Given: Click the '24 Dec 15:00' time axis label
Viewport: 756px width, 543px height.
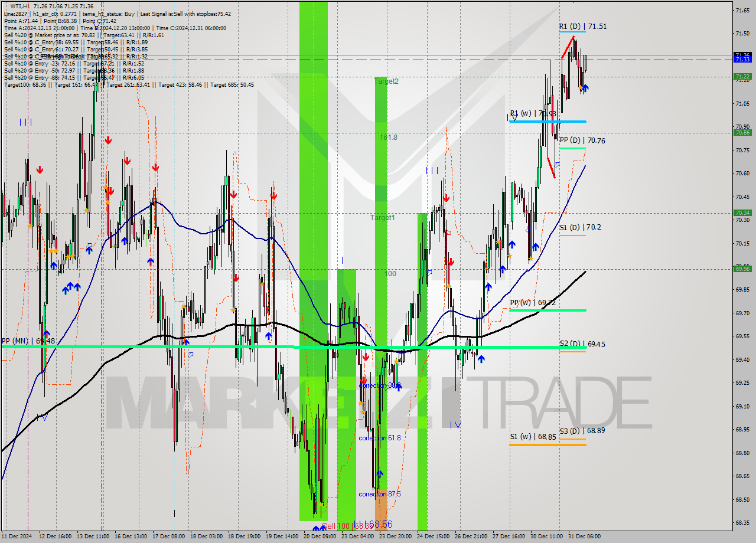Looking at the screenshot, I should [434, 537].
